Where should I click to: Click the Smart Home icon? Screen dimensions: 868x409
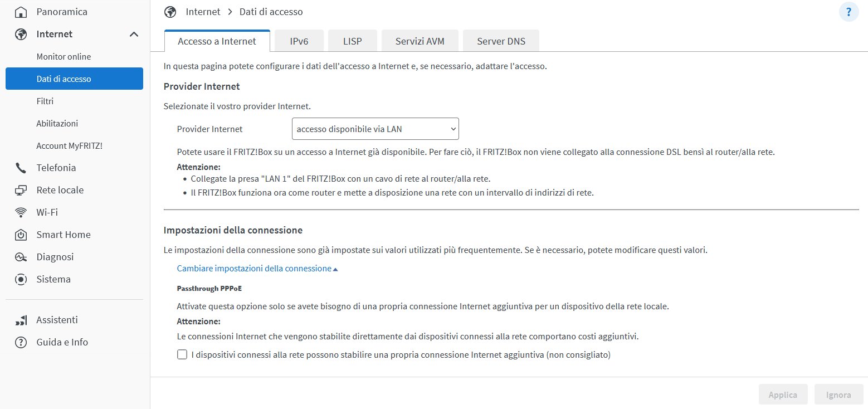[x=21, y=235]
